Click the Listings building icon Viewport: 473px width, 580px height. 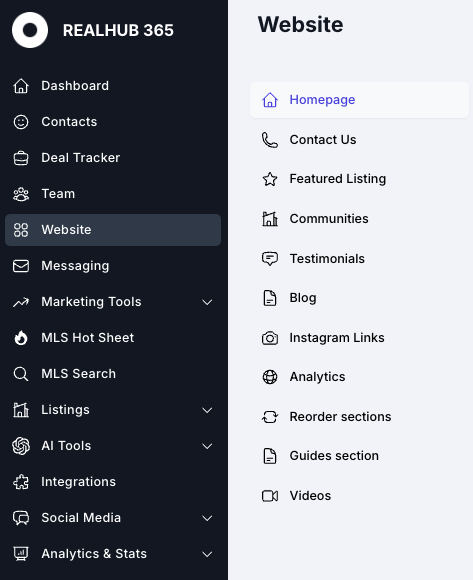click(x=21, y=410)
